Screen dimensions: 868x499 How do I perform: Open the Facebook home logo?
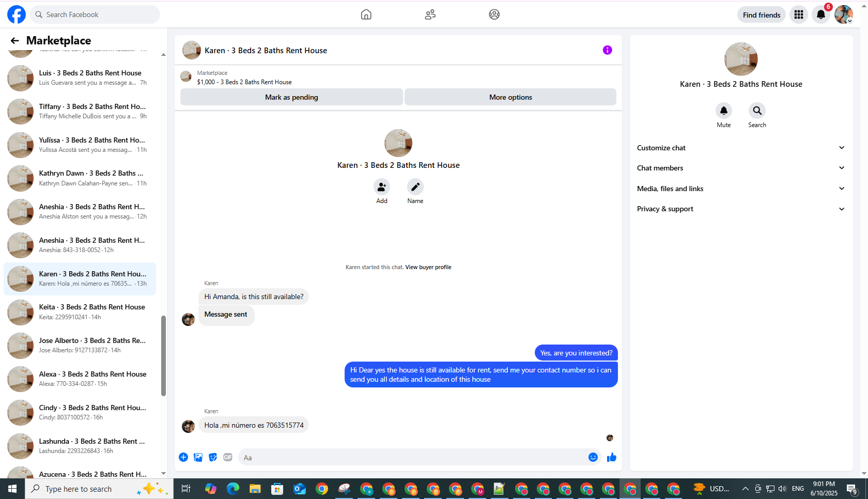coord(17,14)
